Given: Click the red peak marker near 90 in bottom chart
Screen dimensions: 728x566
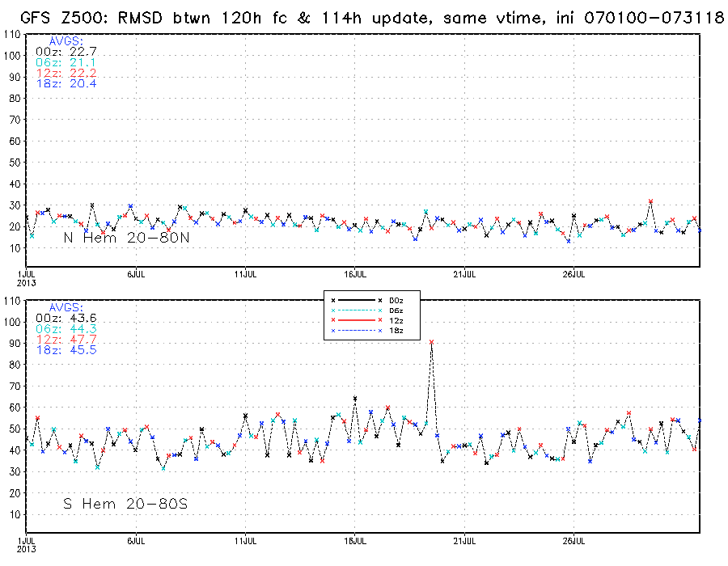Looking at the screenshot, I should point(432,342).
